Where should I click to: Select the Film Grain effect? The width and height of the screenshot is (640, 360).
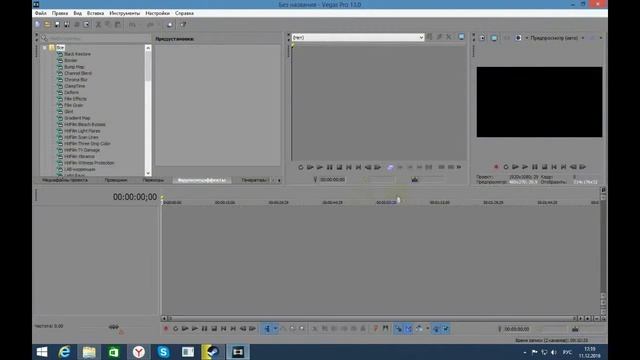[73, 105]
